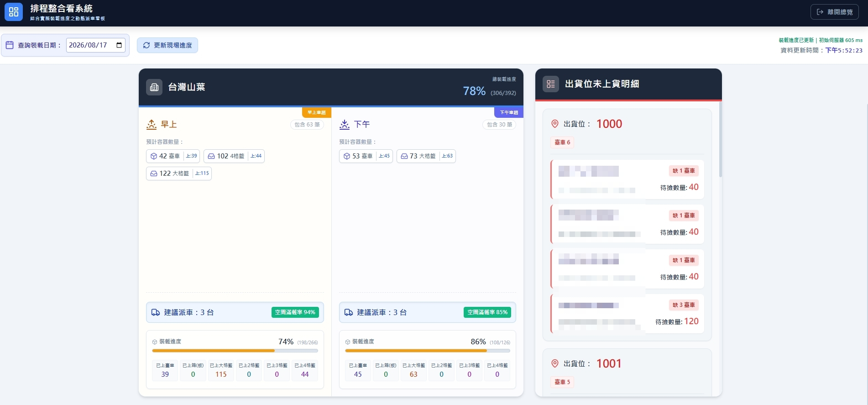868x405 pixels.
Task: Click the logout arrow icon in 離開總覽
Action: point(820,12)
